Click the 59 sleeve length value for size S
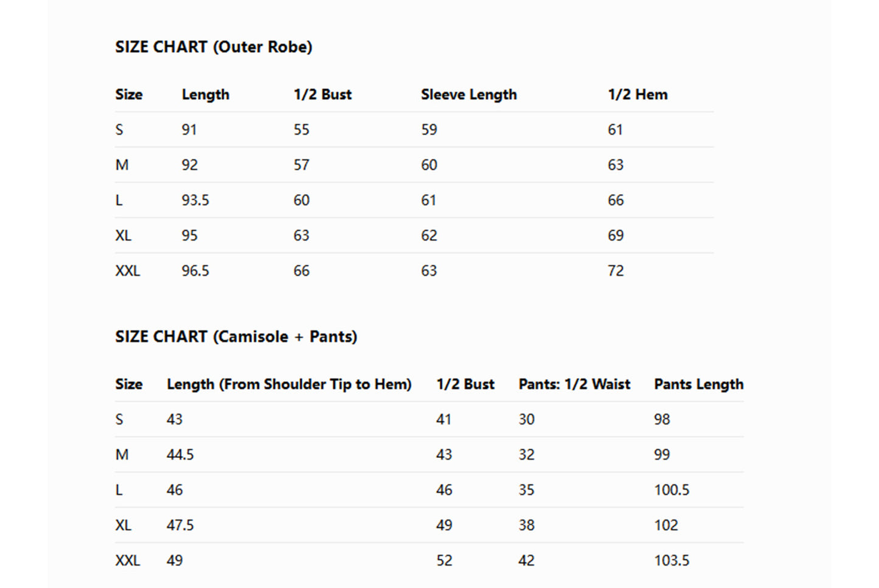Image resolution: width=879 pixels, height=588 pixels. pyautogui.click(x=429, y=130)
